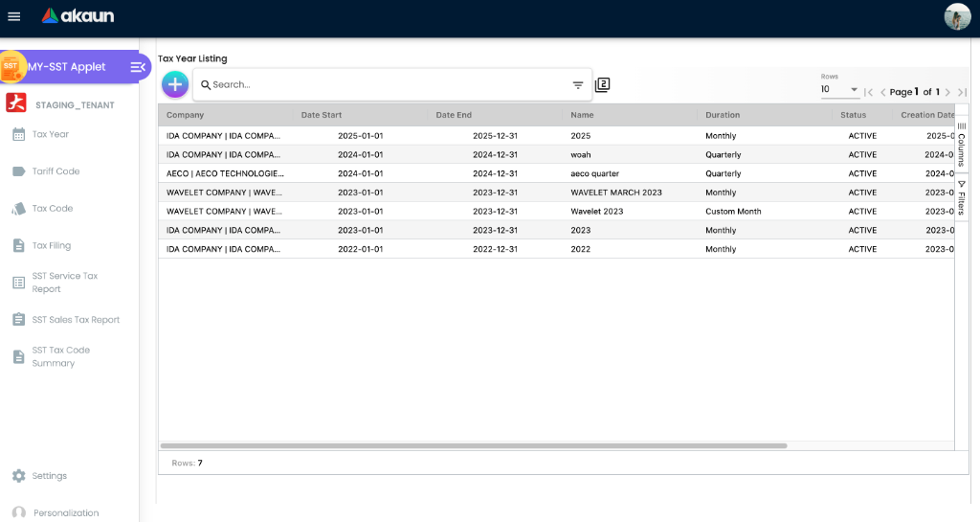Expand the Columns side panel
This screenshot has width=980, height=522.
point(961,145)
